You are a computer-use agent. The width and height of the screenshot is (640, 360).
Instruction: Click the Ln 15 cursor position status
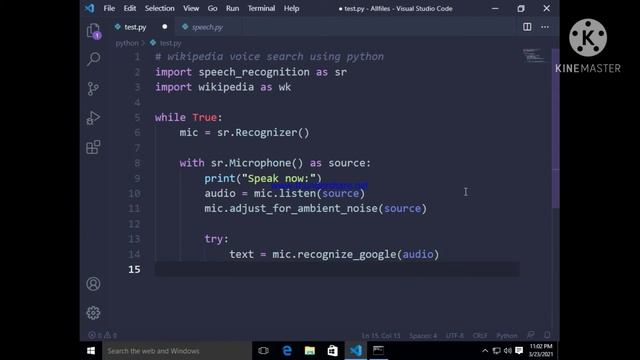(x=381, y=336)
